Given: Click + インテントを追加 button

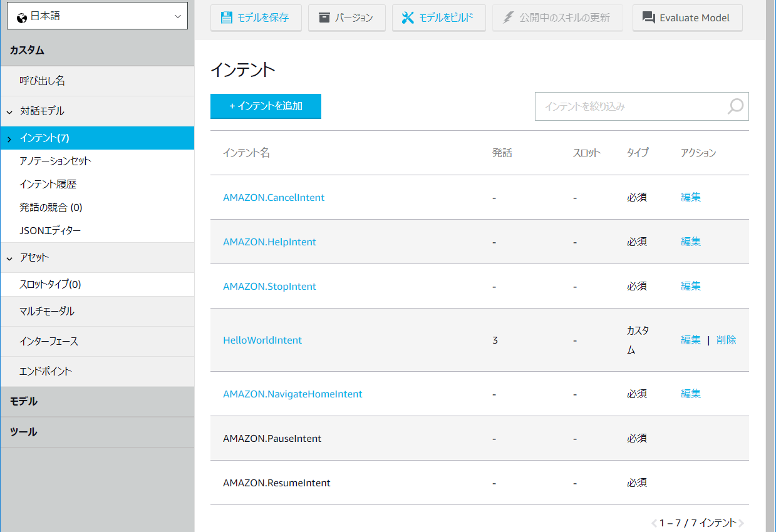Looking at the screenshot, I should [x=266, y=106].
